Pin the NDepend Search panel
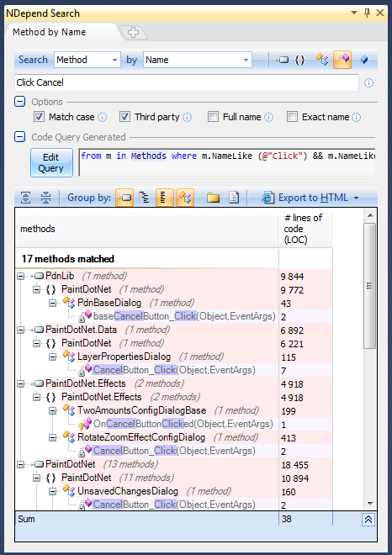The height and width of the screenshot is (555, 392). click(368, 13)
